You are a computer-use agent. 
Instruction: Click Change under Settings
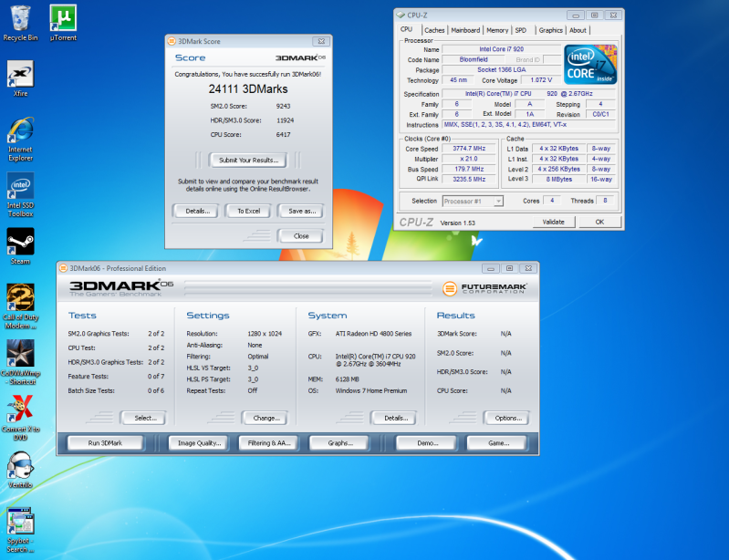click(x=266, y=419)
